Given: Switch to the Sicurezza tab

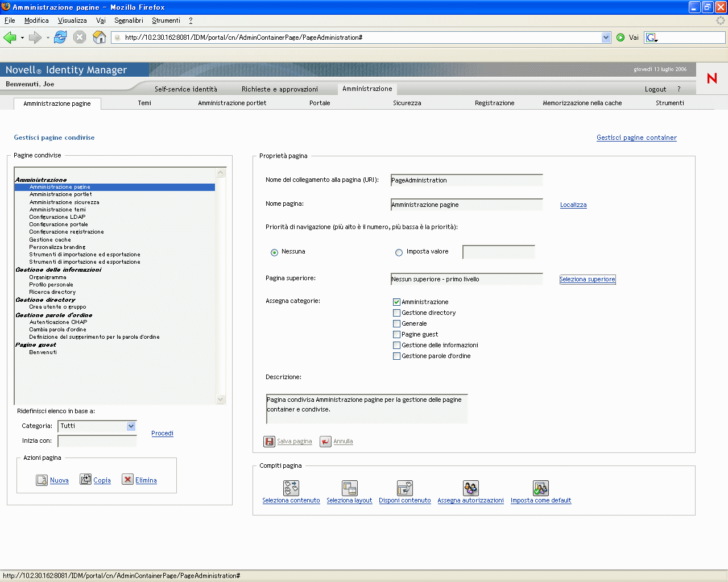Looking at the screenshot, I should [407, 103].
